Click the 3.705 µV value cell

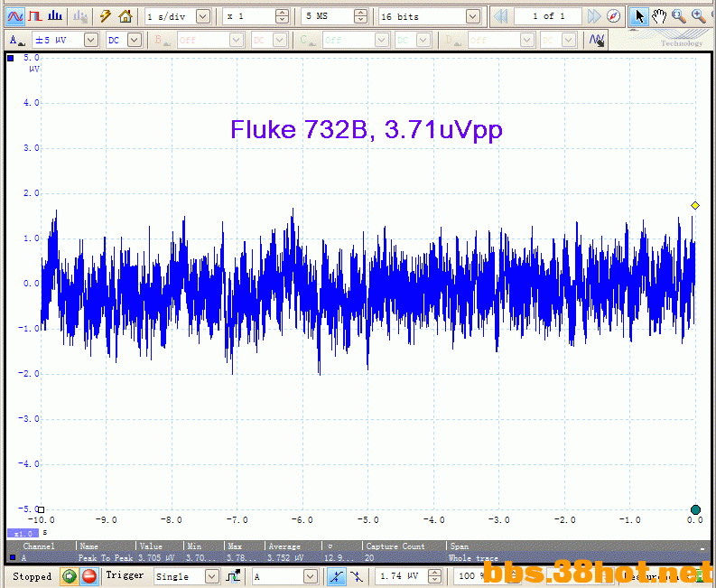pos(156,558)
